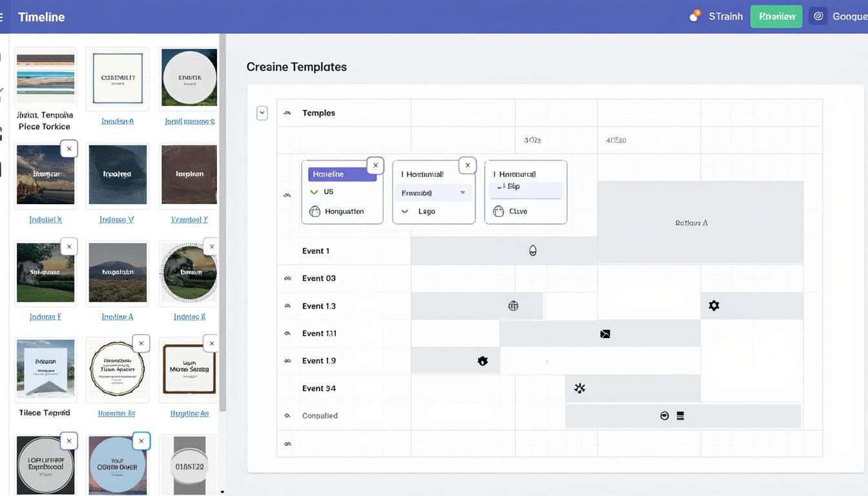Toggle the green US checkmark option
This screenshot has width=868, height=496.
tap(315, 192)
